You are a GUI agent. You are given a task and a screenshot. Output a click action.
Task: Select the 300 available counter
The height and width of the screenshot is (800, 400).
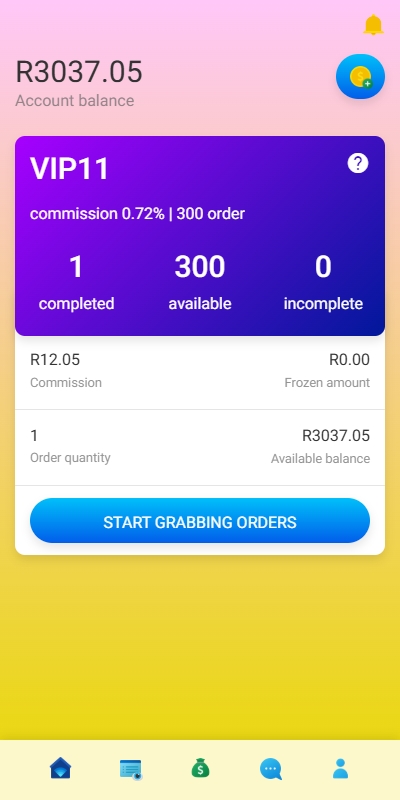click(200, 282)
